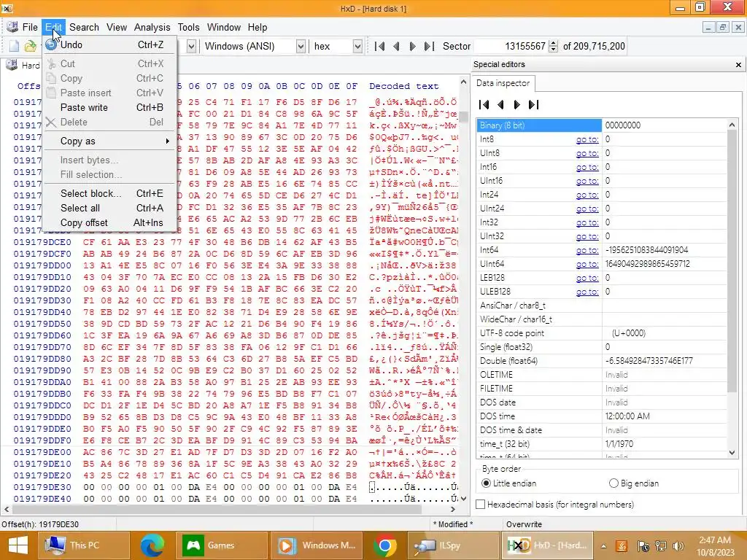This screenshot has height=560, width=747.
Task: Click the Sector number input field
Action: 511,46
